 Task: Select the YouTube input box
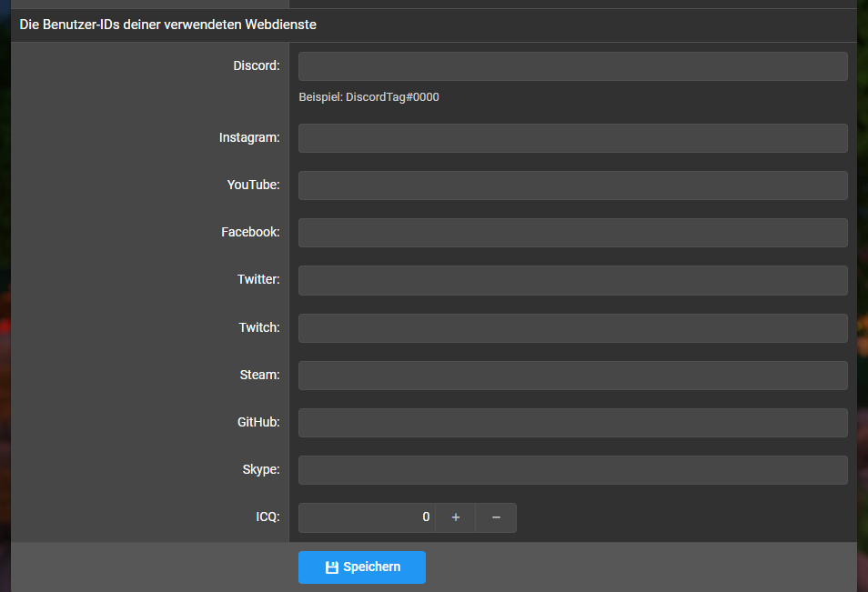[x=572, y=186]
